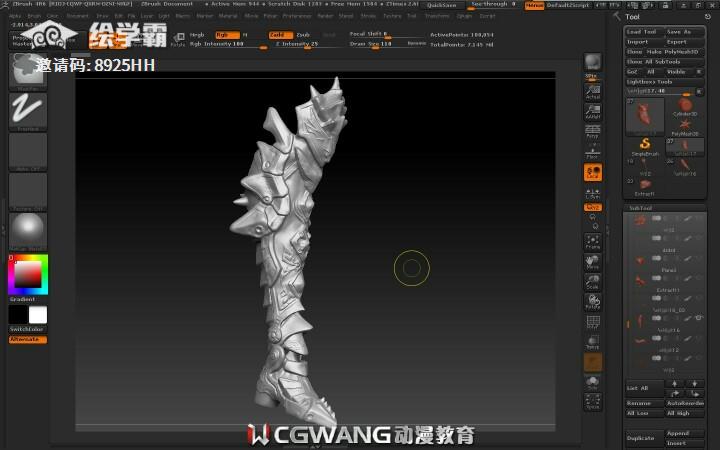Viewport: 720px width, 450px height.
Task: Click the Xpose icon
Action: click(x=592, y=401)
